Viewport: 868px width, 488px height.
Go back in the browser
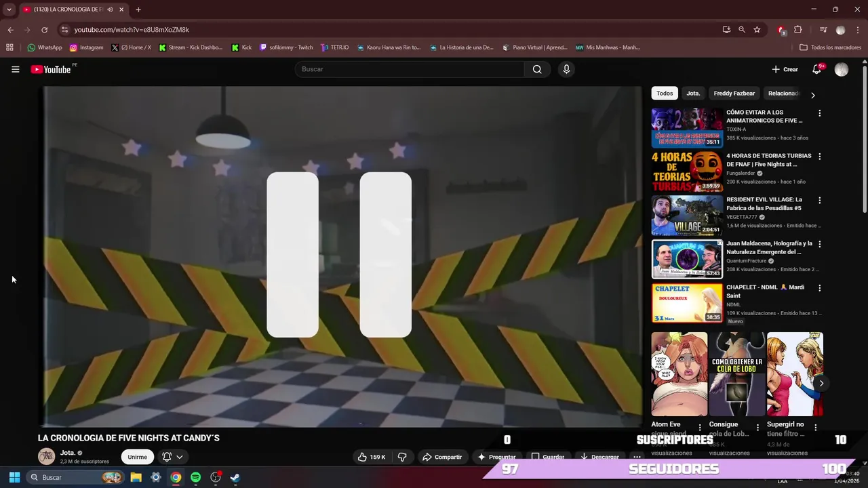[10, 30]
